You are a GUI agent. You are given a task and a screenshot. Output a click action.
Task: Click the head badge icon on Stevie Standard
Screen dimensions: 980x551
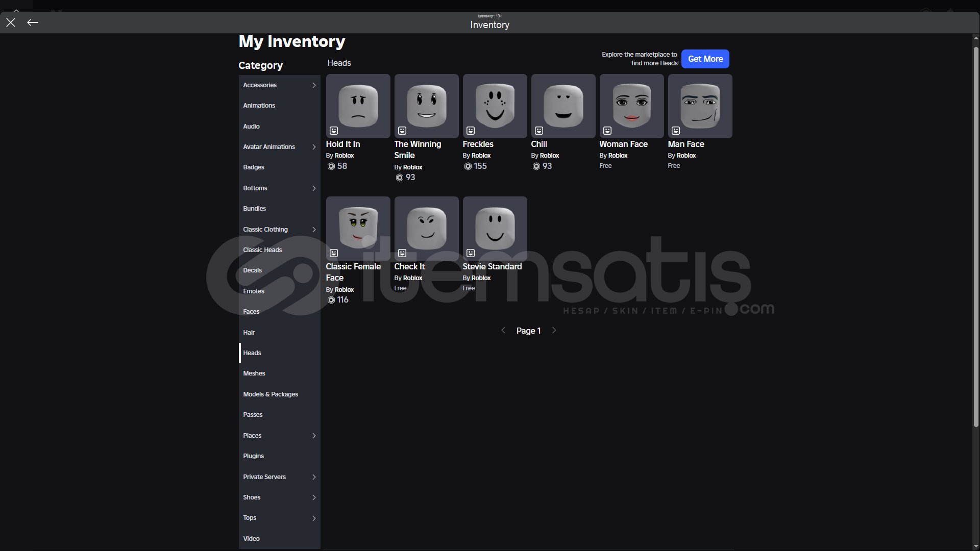coord(471,253)
